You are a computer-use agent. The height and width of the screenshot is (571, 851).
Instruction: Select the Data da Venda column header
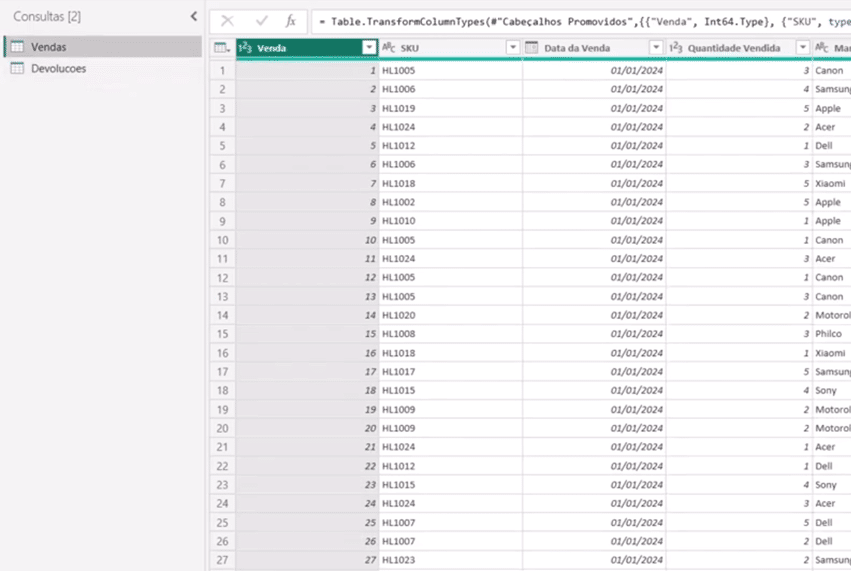(594, 48)
